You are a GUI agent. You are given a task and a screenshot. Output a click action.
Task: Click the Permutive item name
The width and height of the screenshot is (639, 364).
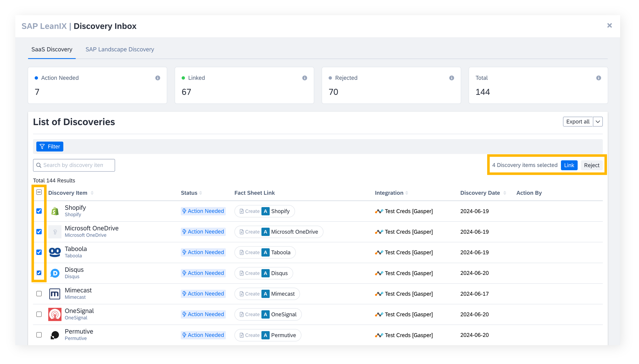(x=79, y=331)
